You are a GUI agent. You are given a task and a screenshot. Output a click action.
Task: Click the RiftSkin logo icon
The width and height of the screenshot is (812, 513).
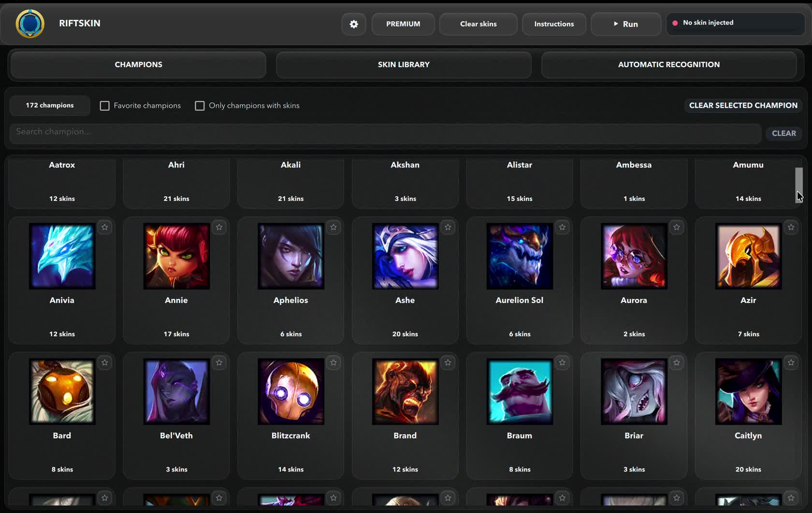[x=30, y=24]
